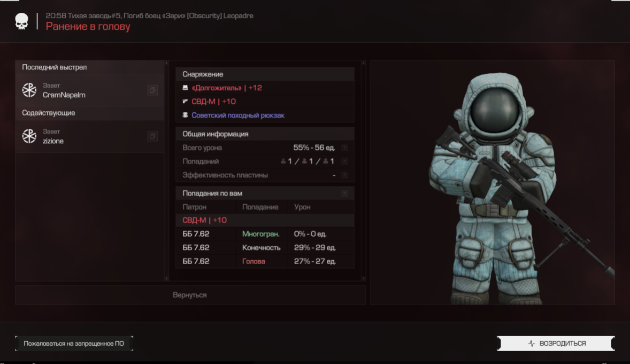
Task: Copy the nickname zizione with the copy icon
Action: coord(152,136)
